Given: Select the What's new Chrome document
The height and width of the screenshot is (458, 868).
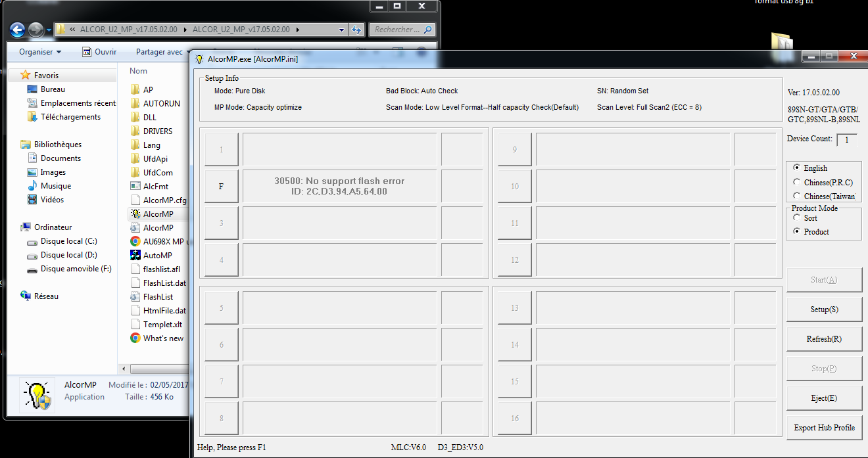Looking at the screenshot, I should 163,338.
